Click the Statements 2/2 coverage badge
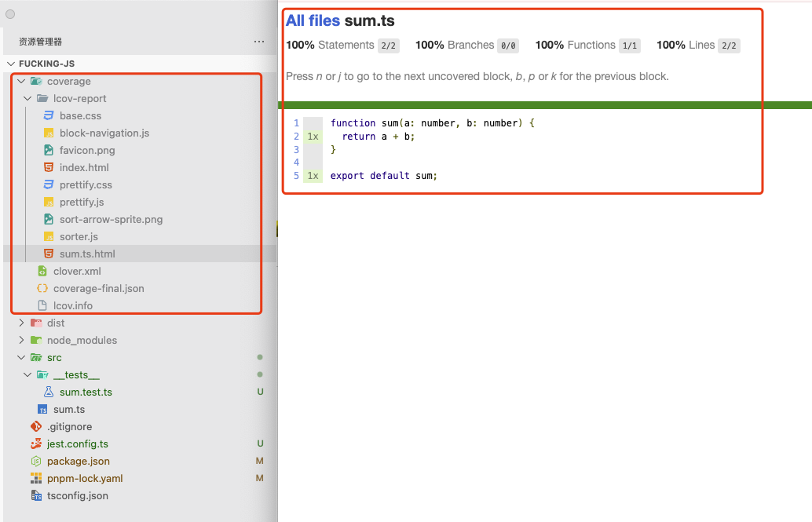Image resolution: width=812 pixels, height=522 pixels. 389,46
